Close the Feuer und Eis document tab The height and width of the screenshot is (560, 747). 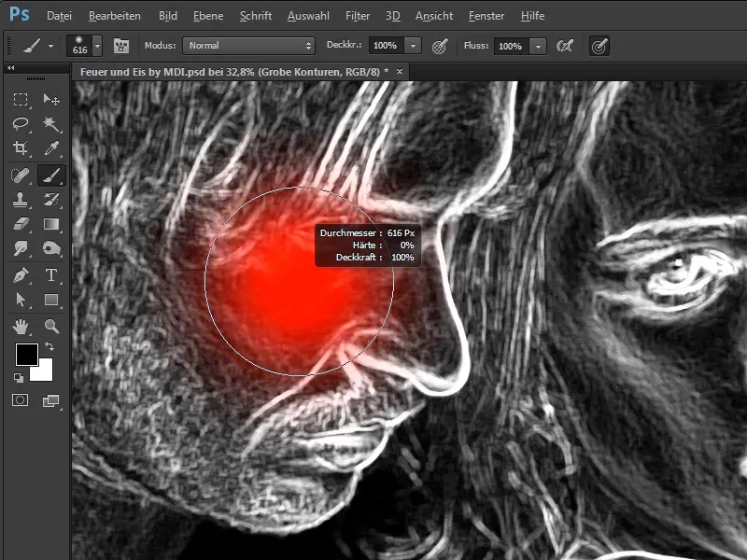400,72
